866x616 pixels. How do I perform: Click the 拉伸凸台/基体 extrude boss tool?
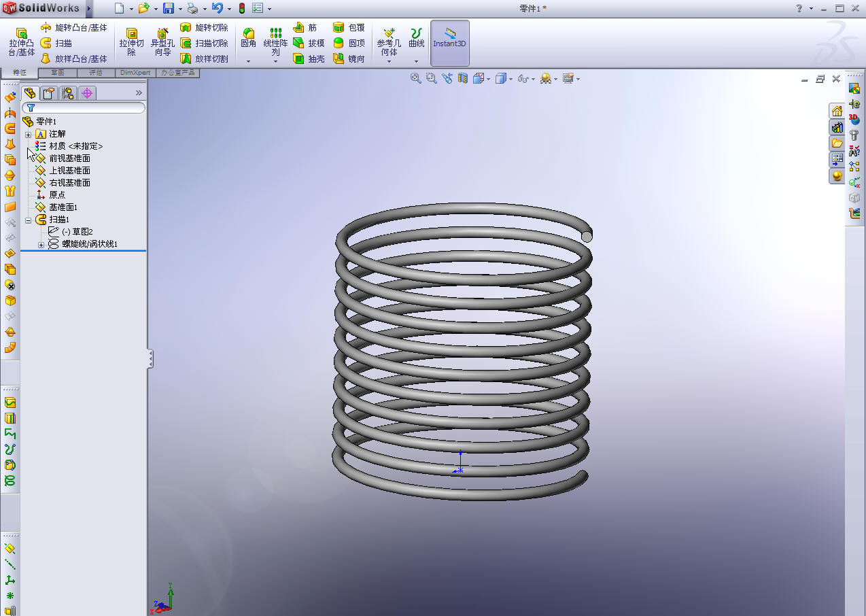(21, 42)
